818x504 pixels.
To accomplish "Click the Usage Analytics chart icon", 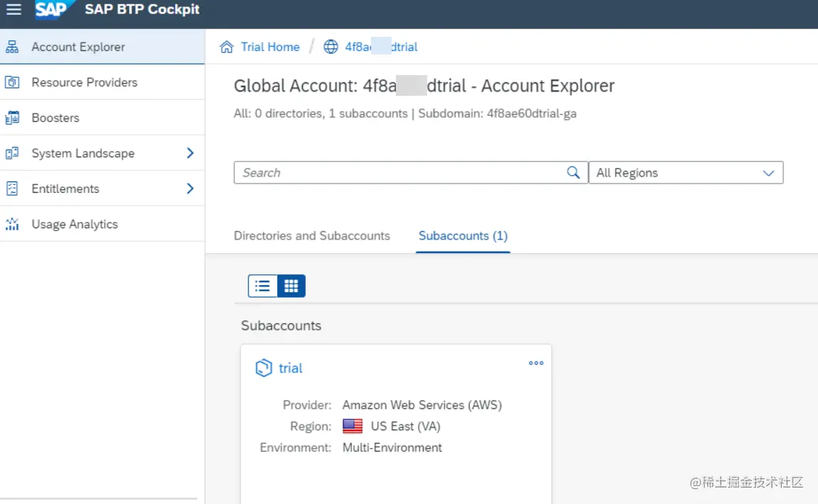I will pyautogui.click(x=12, y=224).
